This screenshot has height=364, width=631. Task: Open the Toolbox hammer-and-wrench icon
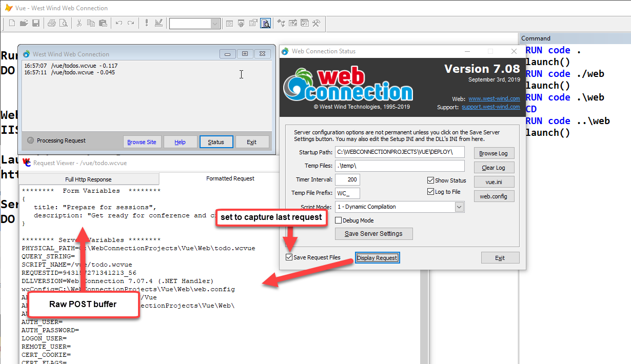[317, 23]
